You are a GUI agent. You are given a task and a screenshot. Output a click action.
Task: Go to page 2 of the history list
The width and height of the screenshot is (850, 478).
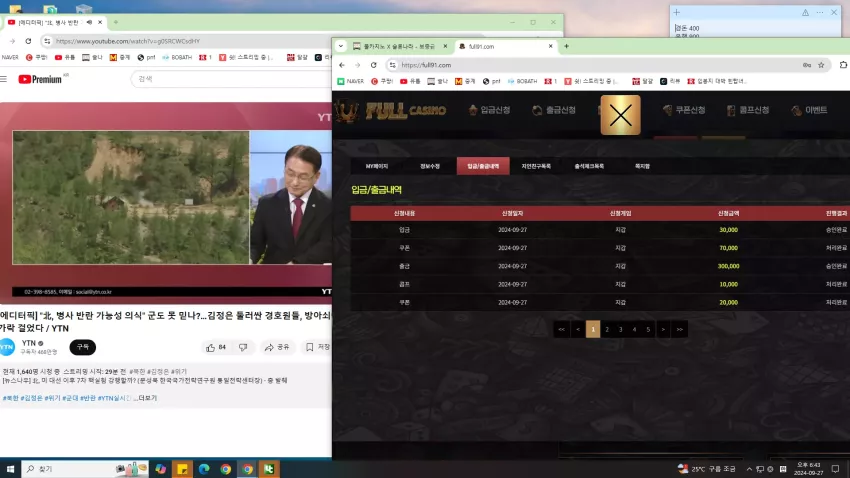(x=607, y=329)
